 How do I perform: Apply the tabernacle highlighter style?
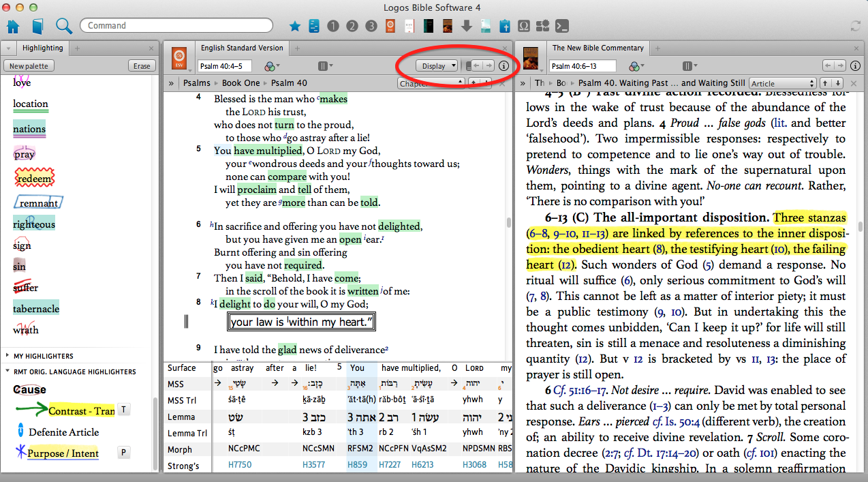(36, 309)
